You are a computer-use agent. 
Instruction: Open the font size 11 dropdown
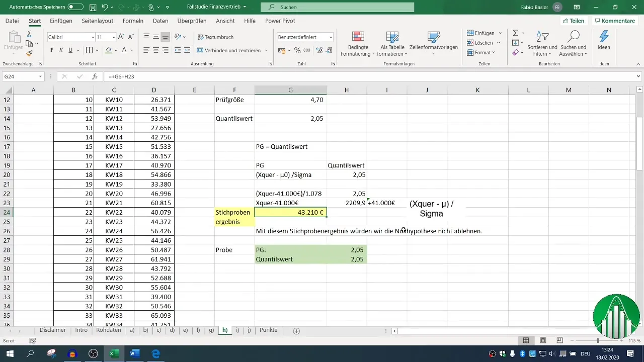(114, 37)
